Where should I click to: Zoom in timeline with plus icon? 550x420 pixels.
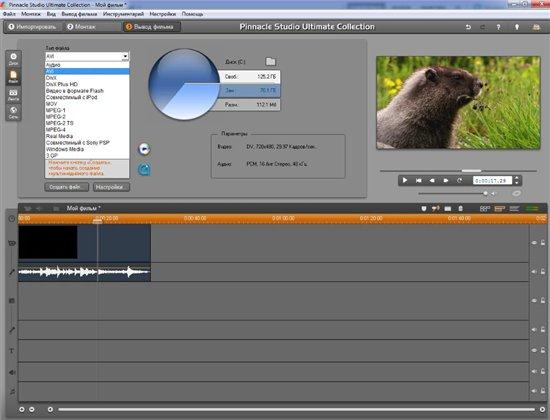point(22,409)
